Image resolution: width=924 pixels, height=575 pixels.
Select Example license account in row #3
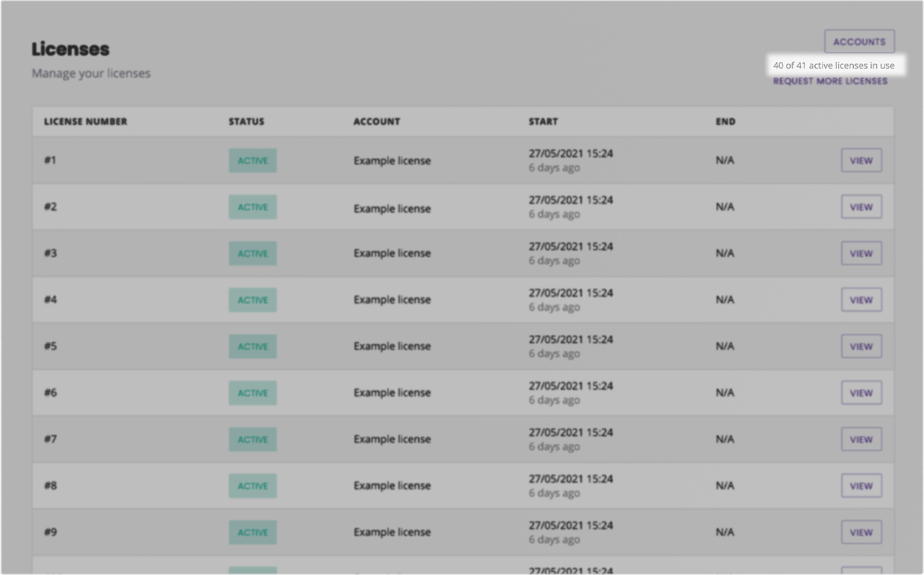coord(392,254)
